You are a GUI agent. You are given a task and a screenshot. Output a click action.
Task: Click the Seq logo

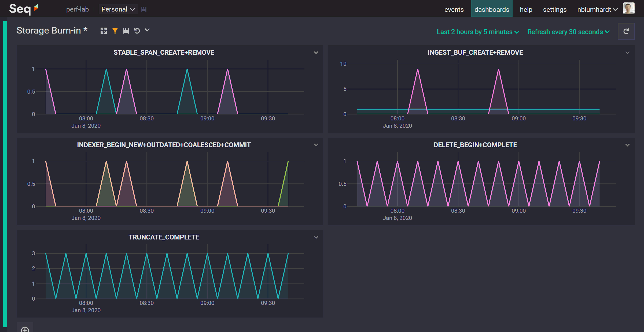point(24,9)
